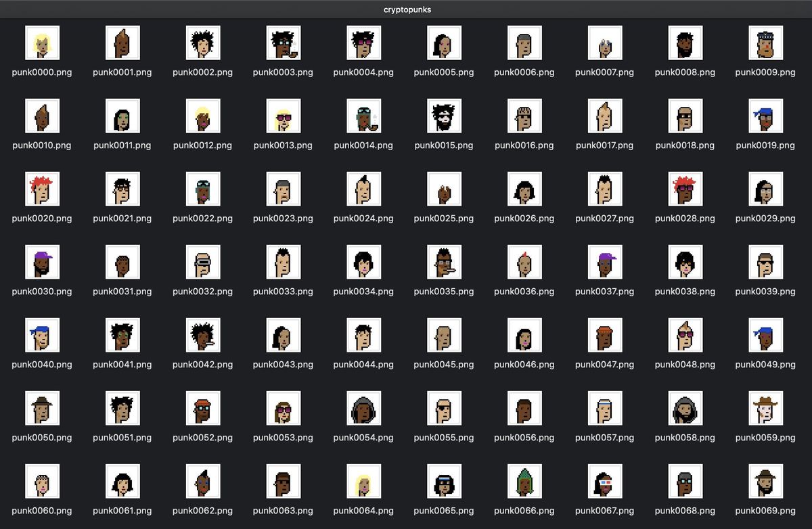Select the label punk0010.png
This screenshot has height=529, width=812.
(41, 145)
